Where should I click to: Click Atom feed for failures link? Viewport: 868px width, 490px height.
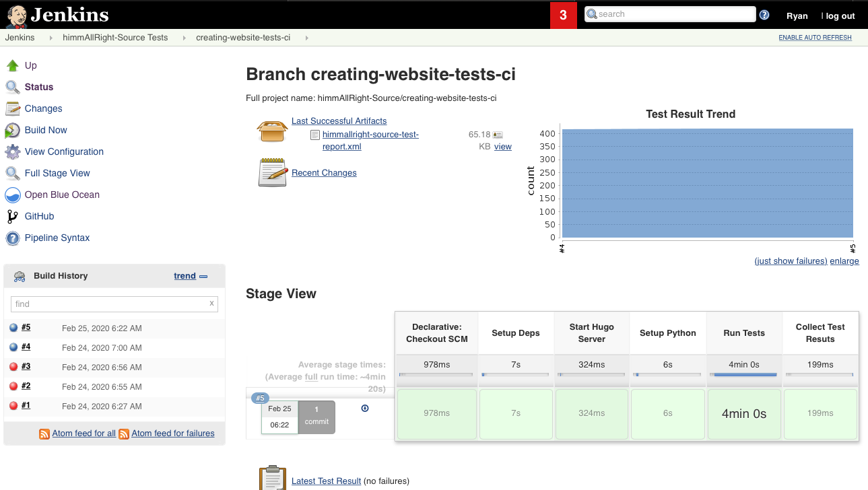(x=172, y=433)
